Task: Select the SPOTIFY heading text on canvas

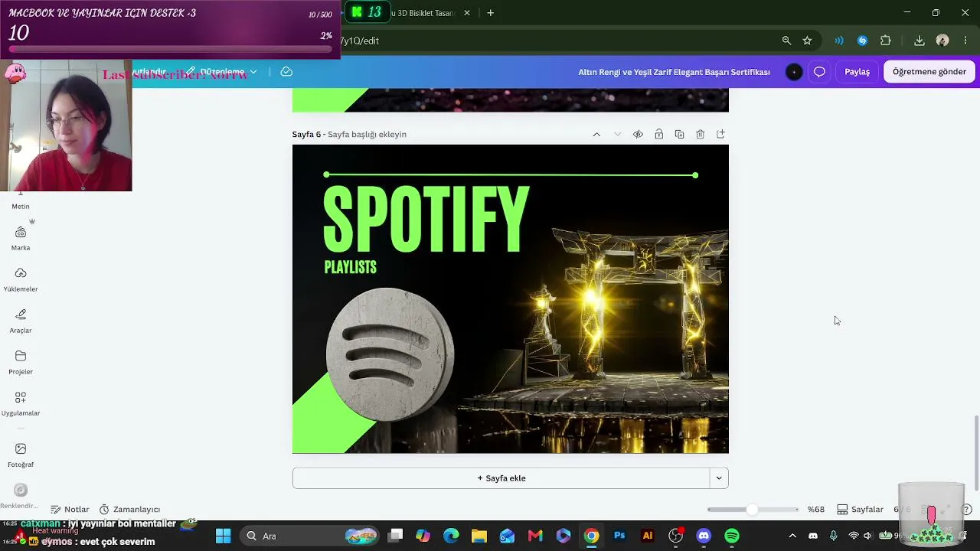Action: coord(426,220)
